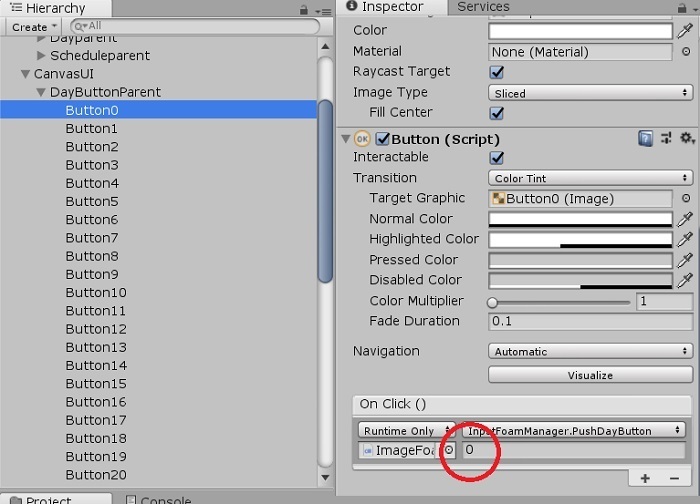This screenshot has height=504, width=700.
Task: Toggle the Inspector panel lock icon
Action: tap(682, 8)
